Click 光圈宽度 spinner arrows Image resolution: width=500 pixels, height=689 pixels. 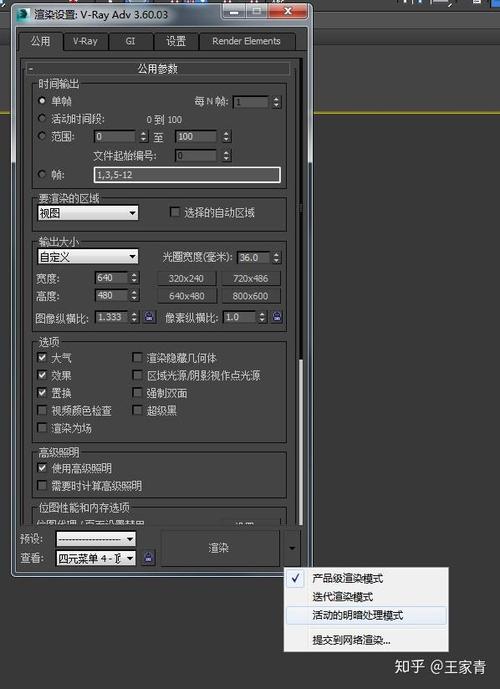coord(276,257)
